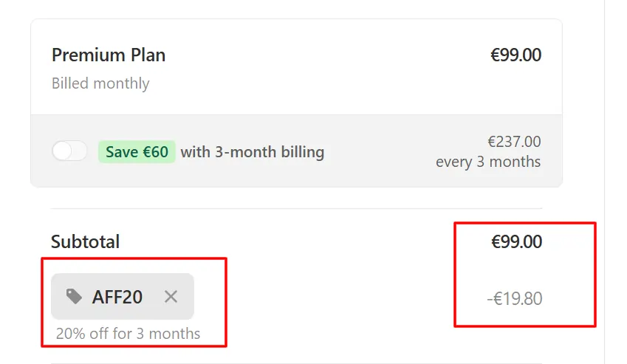Viewport: 627px width, 364px height.
Task: Click the "with 3-month billing" label
Action: click(x=253, y=152)
